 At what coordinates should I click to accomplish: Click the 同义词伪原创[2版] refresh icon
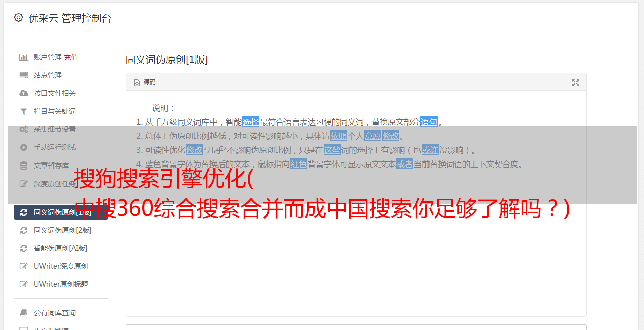[x=23, y=230]
